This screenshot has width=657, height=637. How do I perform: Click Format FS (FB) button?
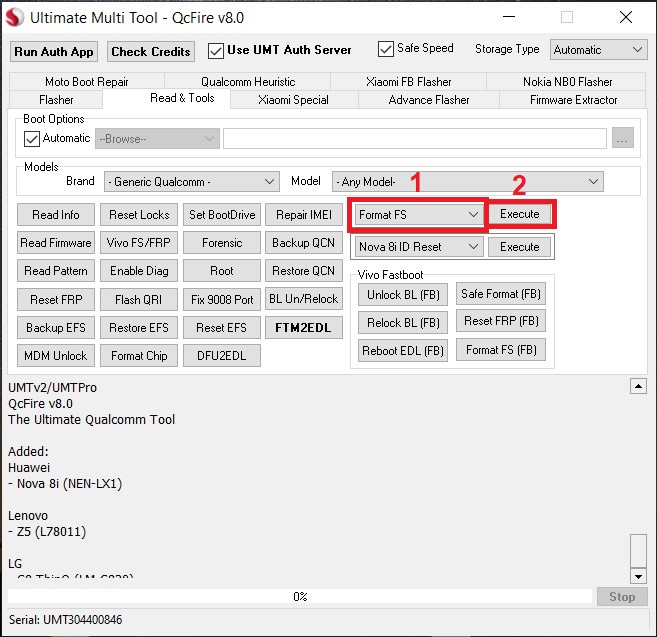pos(501,350)
